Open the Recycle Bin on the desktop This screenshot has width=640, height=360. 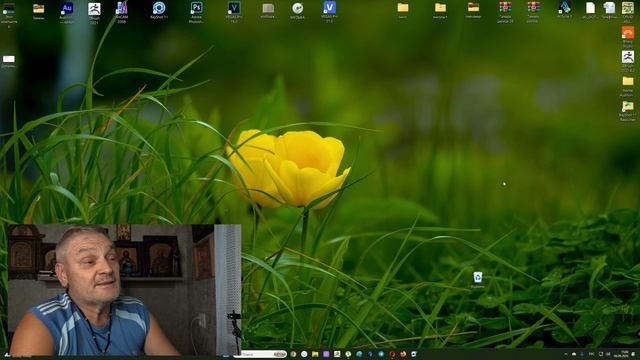click(x=478, y=277)
